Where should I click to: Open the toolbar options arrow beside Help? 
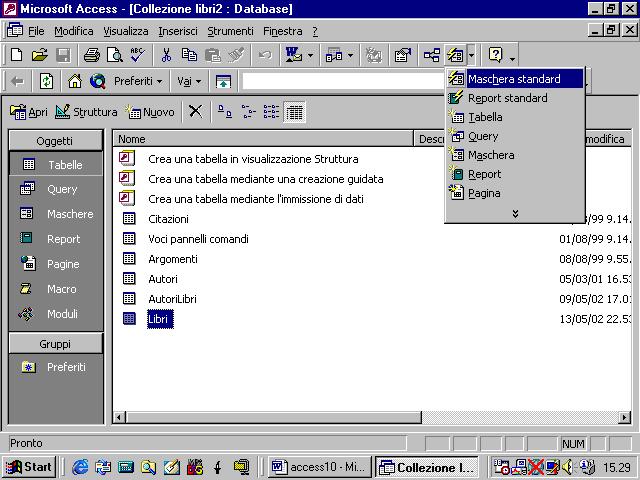pyautogui.click(x=512, y=58)
